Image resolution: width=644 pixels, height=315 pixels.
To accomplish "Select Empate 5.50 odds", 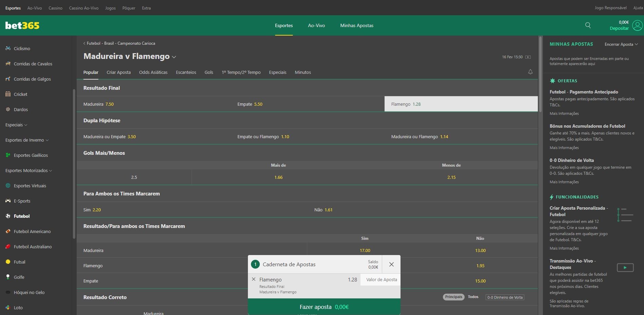I will (x=308, y=104).
